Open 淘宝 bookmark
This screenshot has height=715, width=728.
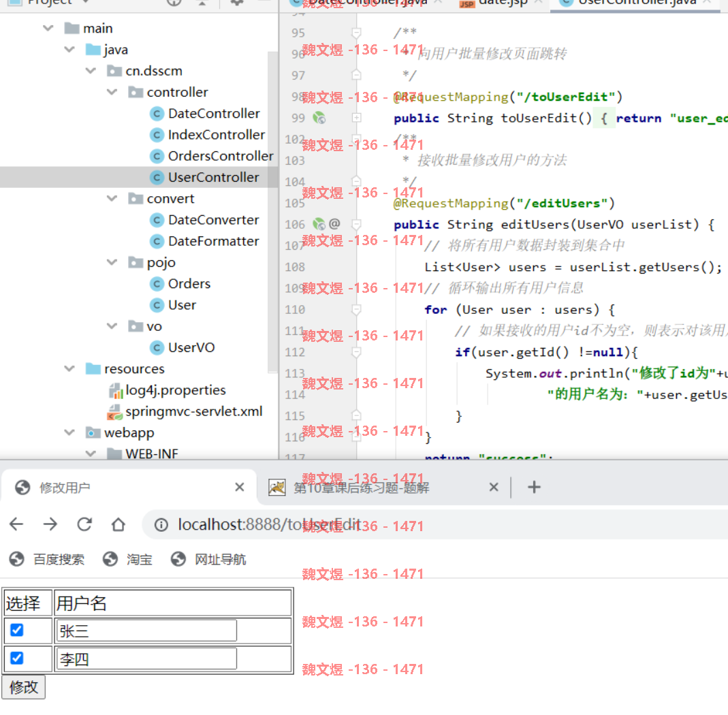(x=127, y=560)
